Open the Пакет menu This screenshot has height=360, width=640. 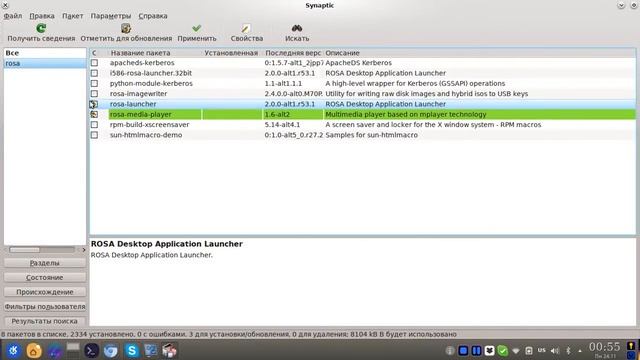(72, 16)
